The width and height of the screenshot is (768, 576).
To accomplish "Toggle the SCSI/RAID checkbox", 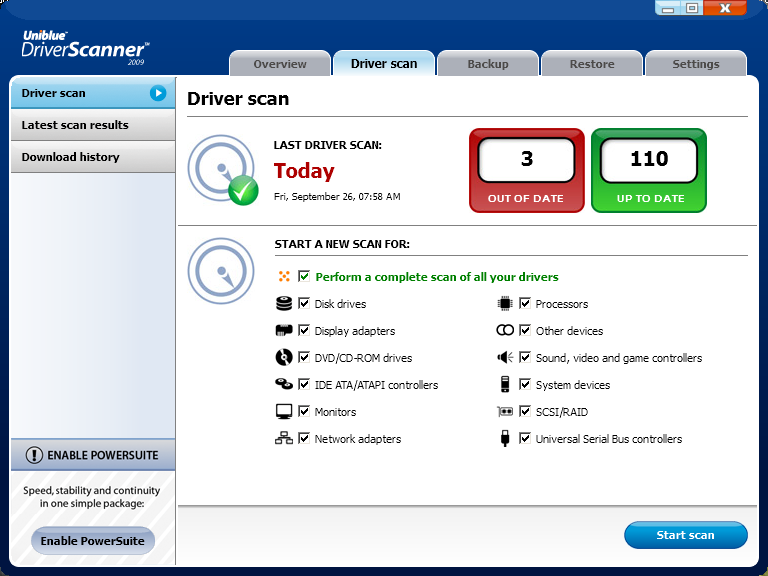I will pos(525,411).
